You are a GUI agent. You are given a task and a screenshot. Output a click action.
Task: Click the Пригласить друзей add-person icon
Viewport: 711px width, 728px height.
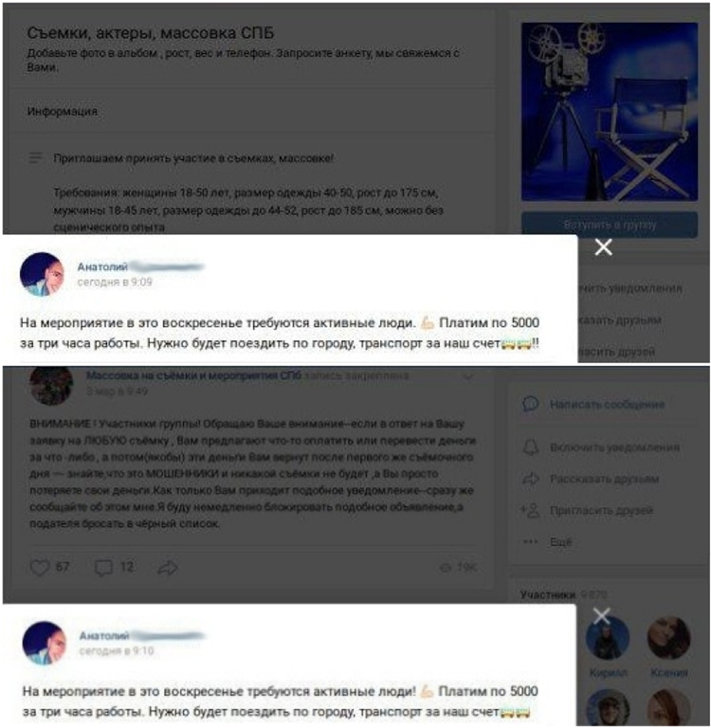tap(530, 510)
